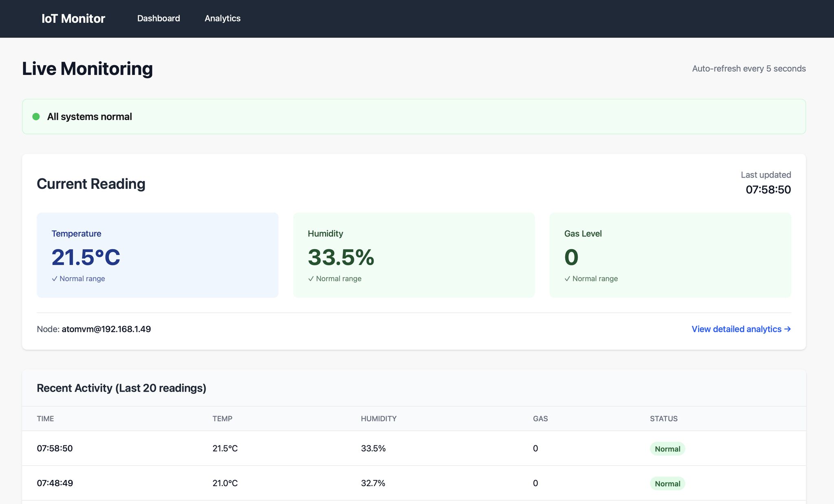The image size is (834, 504).
Task: Select the Temperature reading card
Action: (x=158, y=255)
